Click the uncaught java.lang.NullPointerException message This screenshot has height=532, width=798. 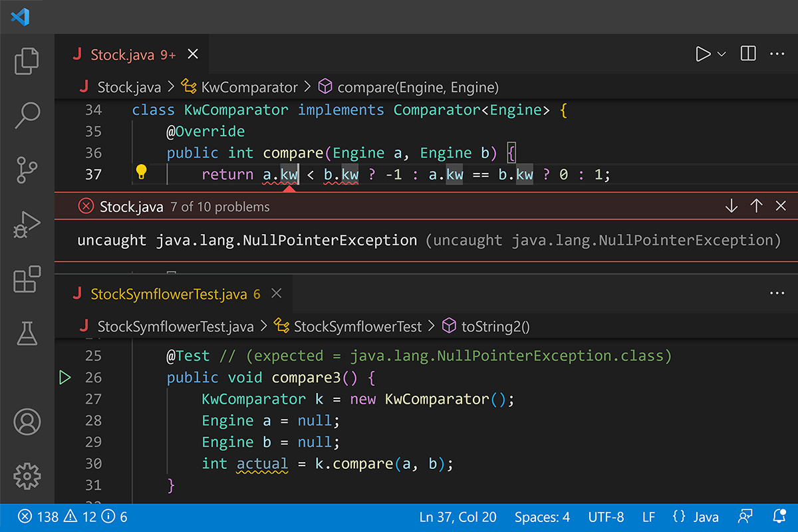[x=247, y=240]
